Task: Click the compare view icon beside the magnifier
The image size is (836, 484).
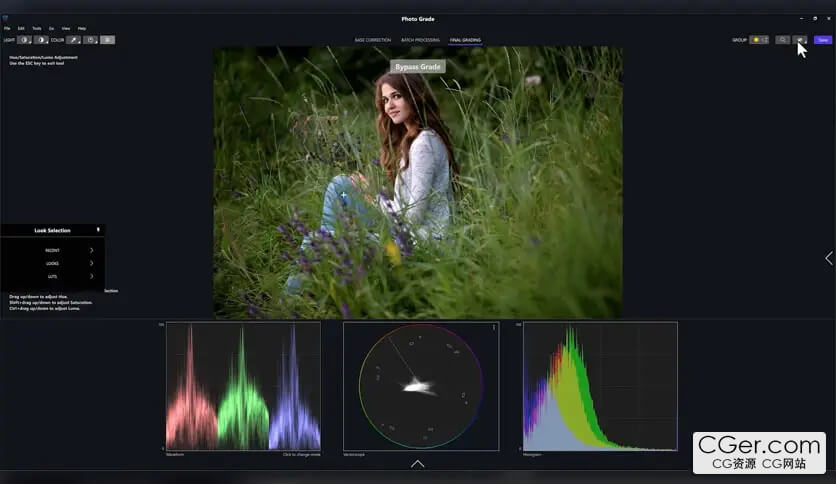Action: point(799,40)
